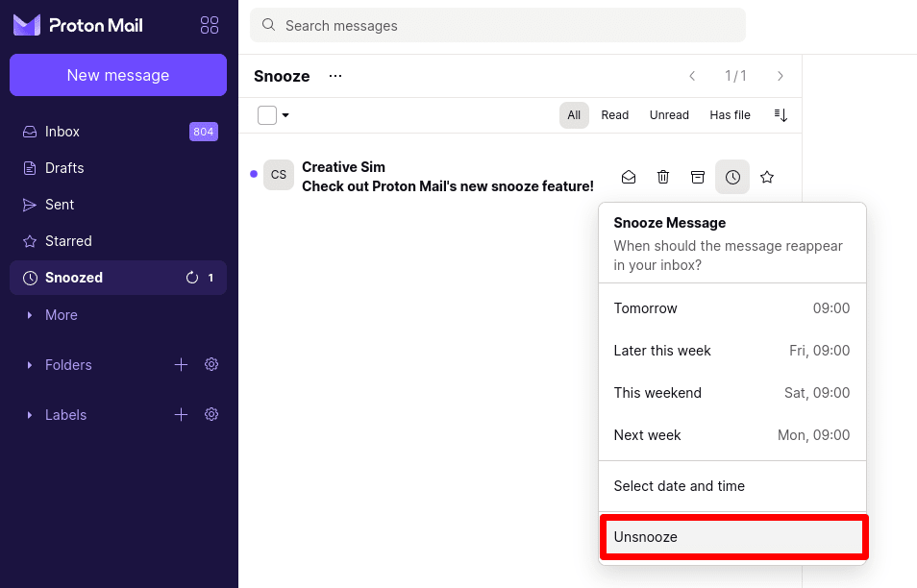Image resolution: width=917 pixels, height=588 pixels.
Task: Open the Snooze folder more options menu
Action: (335, 76)
